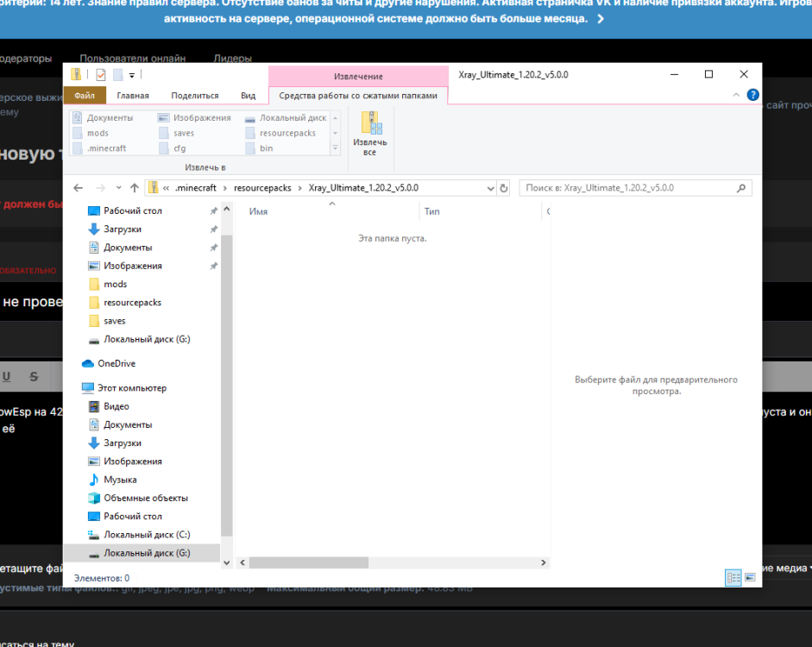The height and width of the screenshot is (647, 812).
Task: Click .minecraft in the address breadcrumb
Action: tap(195, 188)
